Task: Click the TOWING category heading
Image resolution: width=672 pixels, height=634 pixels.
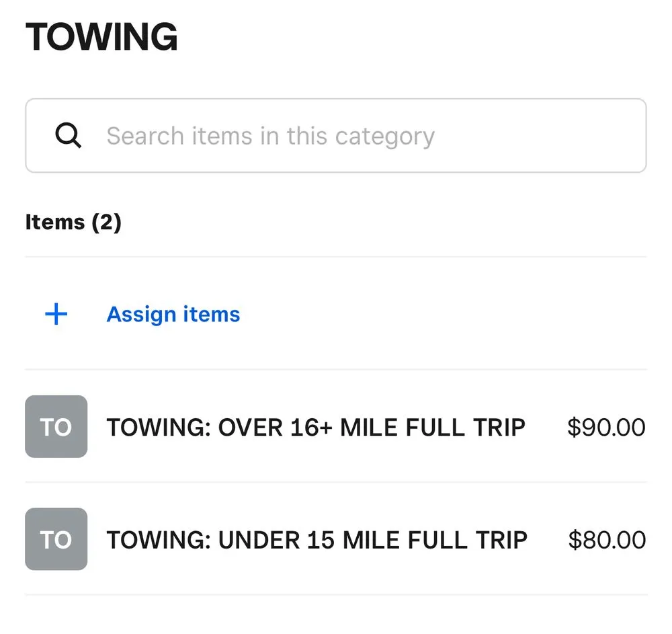Action: [101, 37]
